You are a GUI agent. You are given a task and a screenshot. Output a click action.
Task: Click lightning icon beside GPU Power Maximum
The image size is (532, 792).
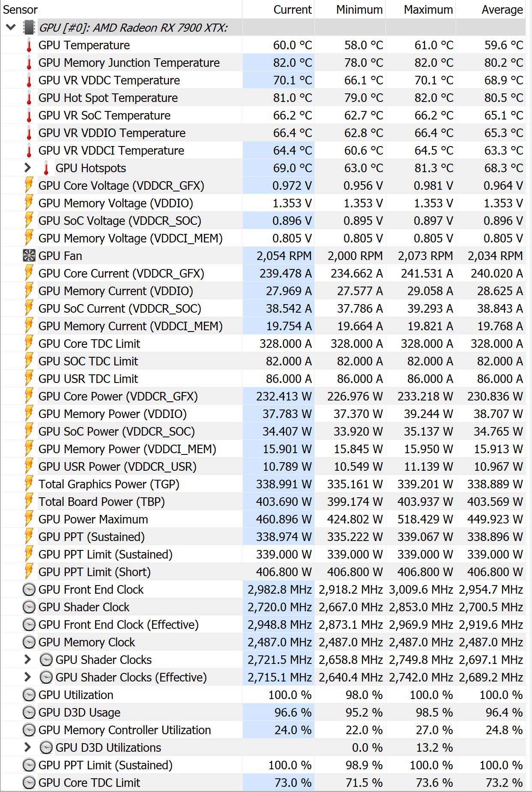(x=29, y=519)
